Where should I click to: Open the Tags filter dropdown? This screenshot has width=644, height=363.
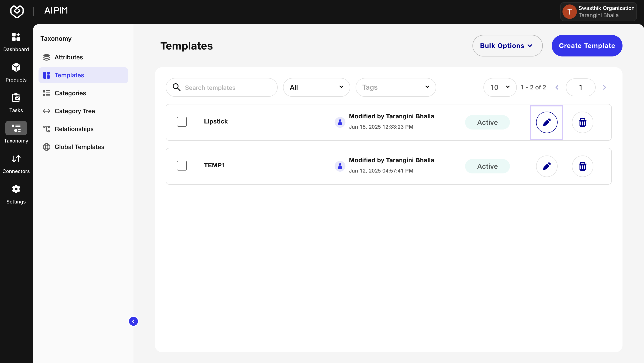pos(395,87)
